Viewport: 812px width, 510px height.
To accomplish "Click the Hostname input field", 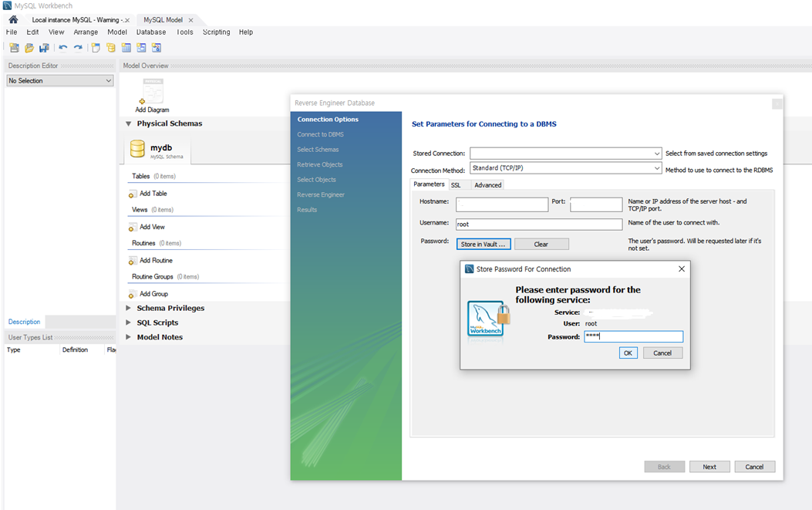I will (502, 204).
